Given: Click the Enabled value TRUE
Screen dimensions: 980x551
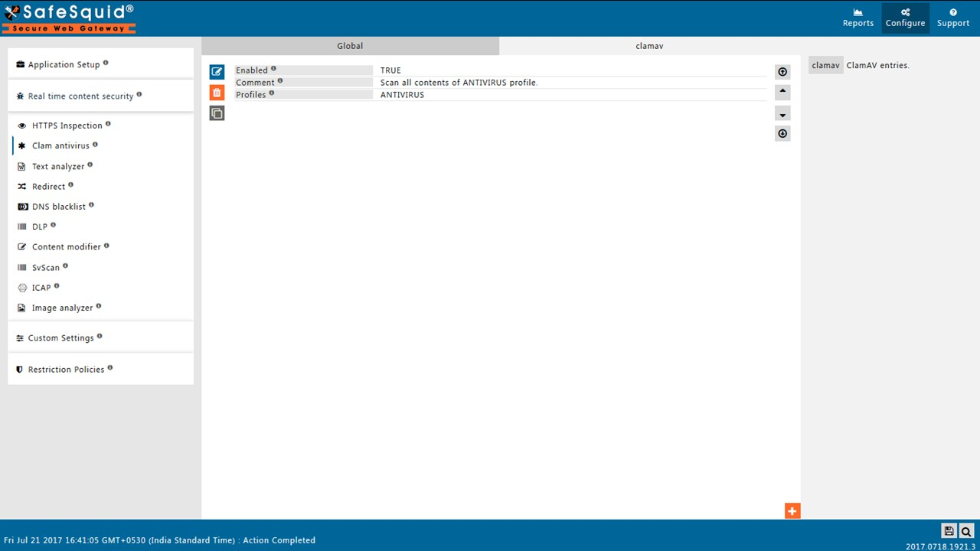Looking at the screenshot, I should click(390, 70).
